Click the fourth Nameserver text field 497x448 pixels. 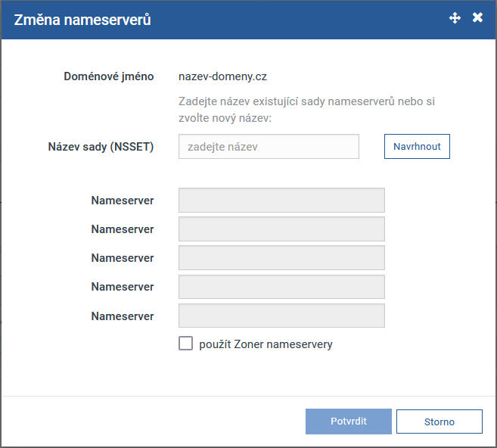tap(281, 287)
